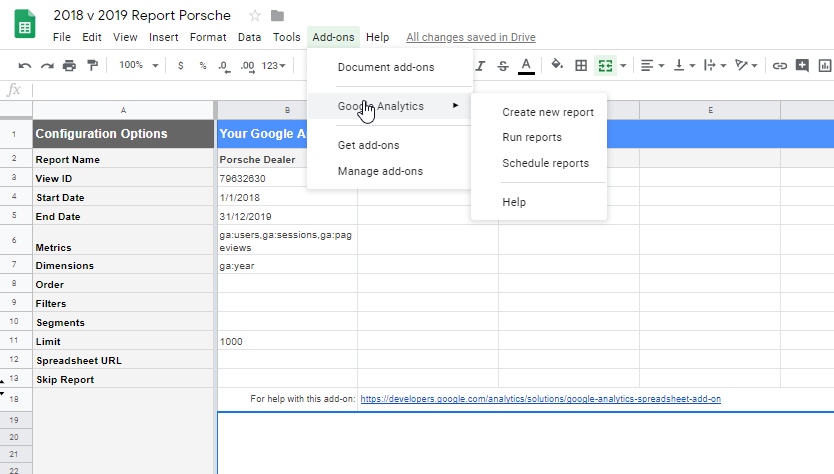Decrease decimal places button
The width and height of the screenshot is (834, 474).
tap(224, 66)
